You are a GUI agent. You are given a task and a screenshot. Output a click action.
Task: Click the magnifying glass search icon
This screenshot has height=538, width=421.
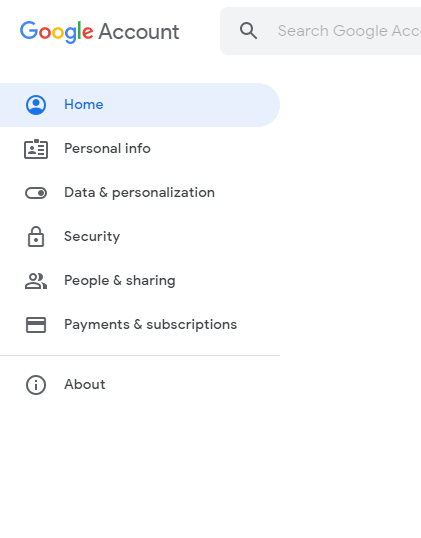pyautogui.click(x=248, y=31)
